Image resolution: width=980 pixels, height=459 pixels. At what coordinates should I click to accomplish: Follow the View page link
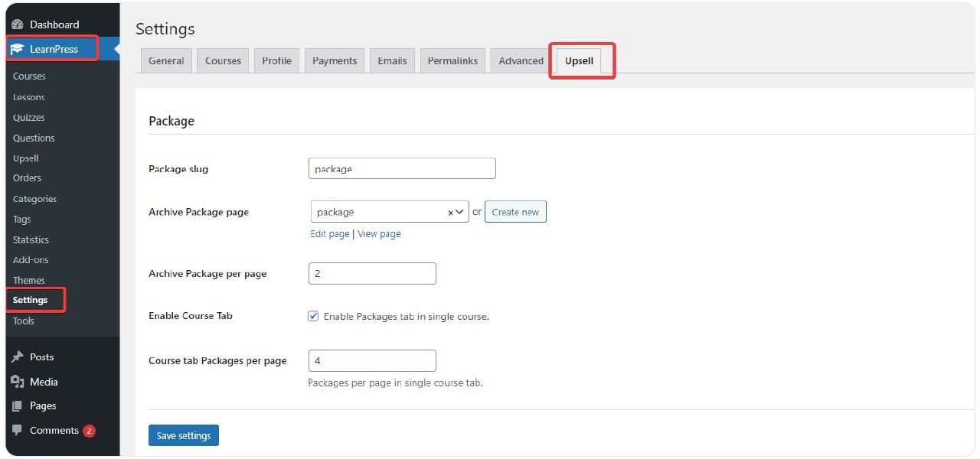point(379,234)
